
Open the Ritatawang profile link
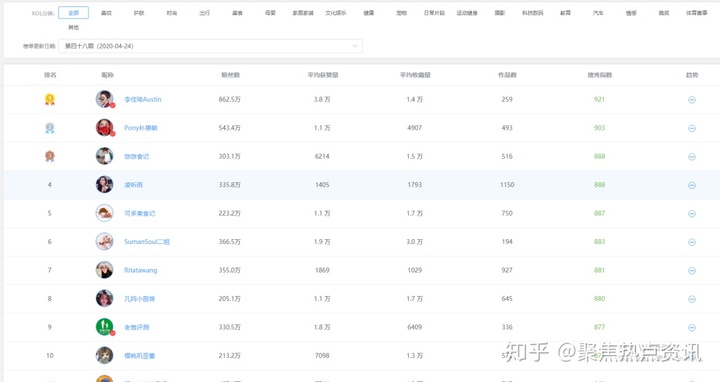tap(141, 270)
